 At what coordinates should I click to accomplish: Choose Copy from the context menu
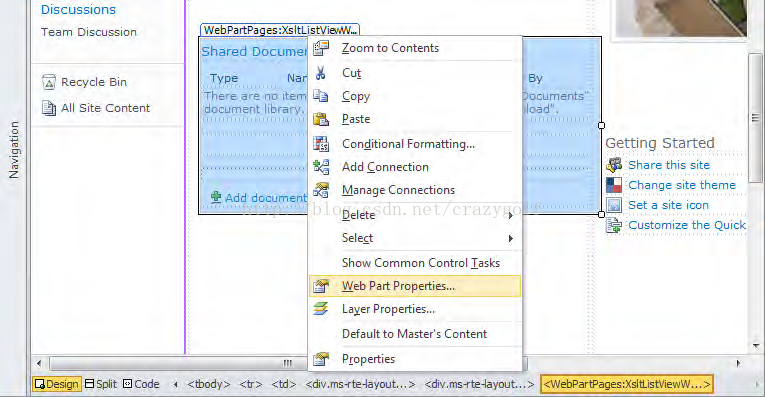[x=415, y=96]
